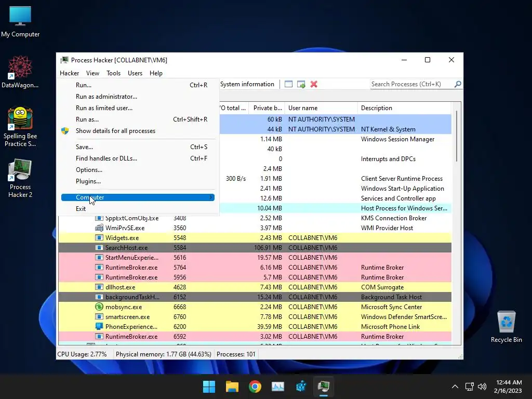532x399 pixels.
Task: Click the blue cube app taskbar icon
Action: pos(301,387)
